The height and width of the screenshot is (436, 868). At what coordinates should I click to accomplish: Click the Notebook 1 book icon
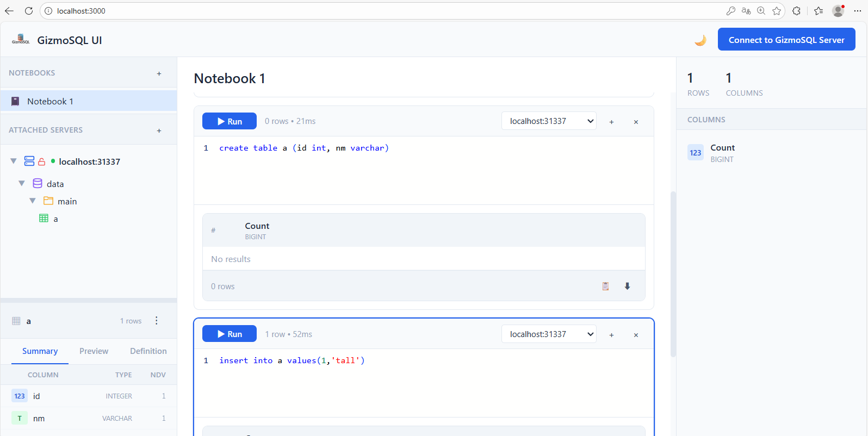point(16,101)
